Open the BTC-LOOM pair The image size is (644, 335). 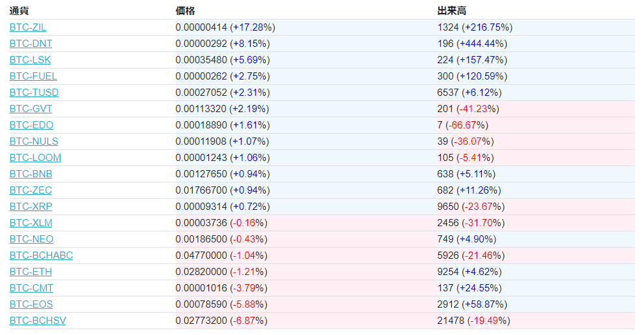point(35,158)
